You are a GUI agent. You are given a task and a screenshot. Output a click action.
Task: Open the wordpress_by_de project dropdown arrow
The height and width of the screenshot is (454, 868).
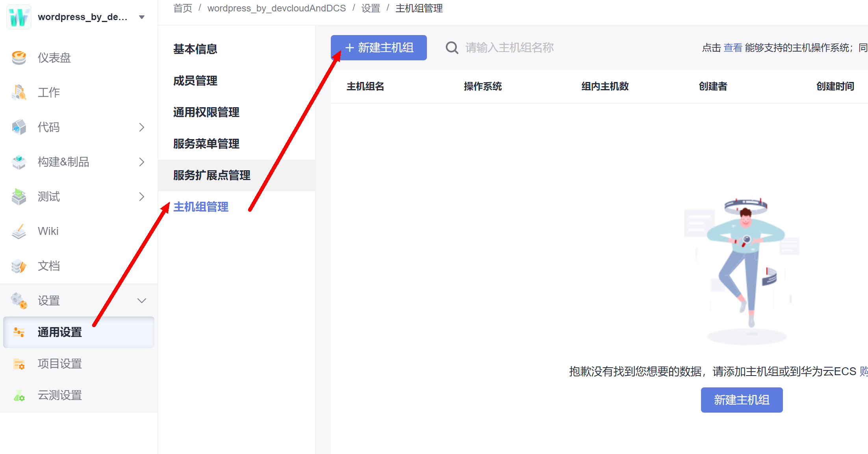(x=142, y=17)
